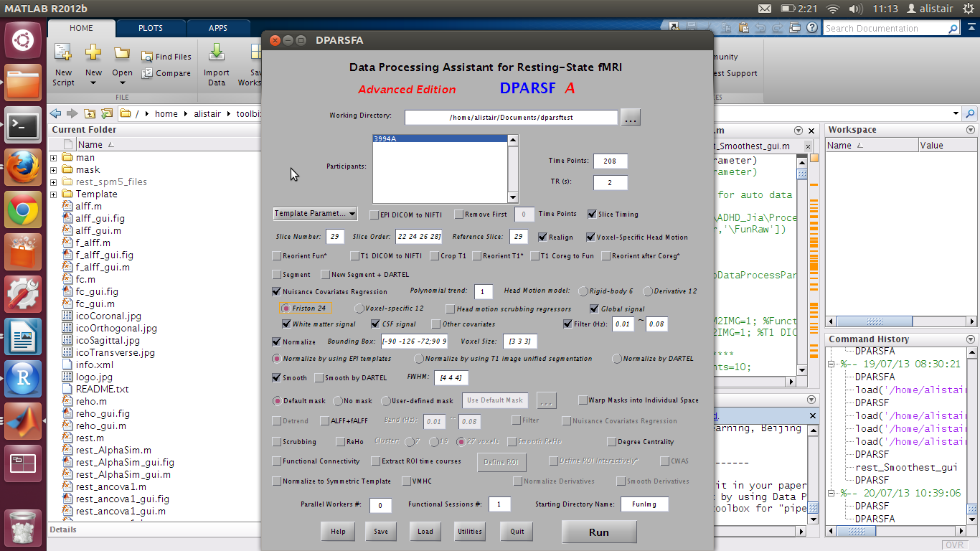Click the Import Data icon
The height and width of the screenshot is (551, 980).
point(216,52)
